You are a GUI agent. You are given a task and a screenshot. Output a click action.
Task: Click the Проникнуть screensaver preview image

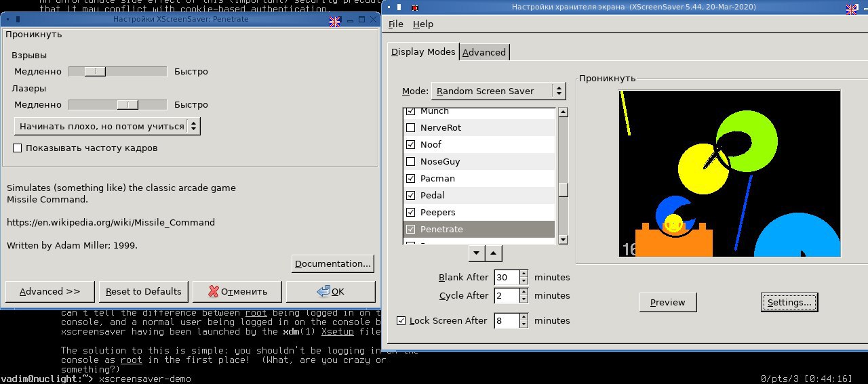click(730, 174)
